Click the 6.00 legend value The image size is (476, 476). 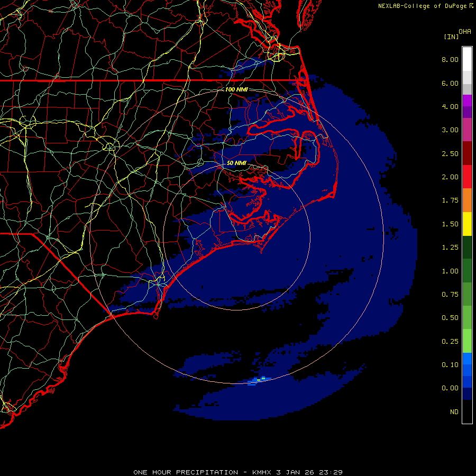[x=450, y=83]
